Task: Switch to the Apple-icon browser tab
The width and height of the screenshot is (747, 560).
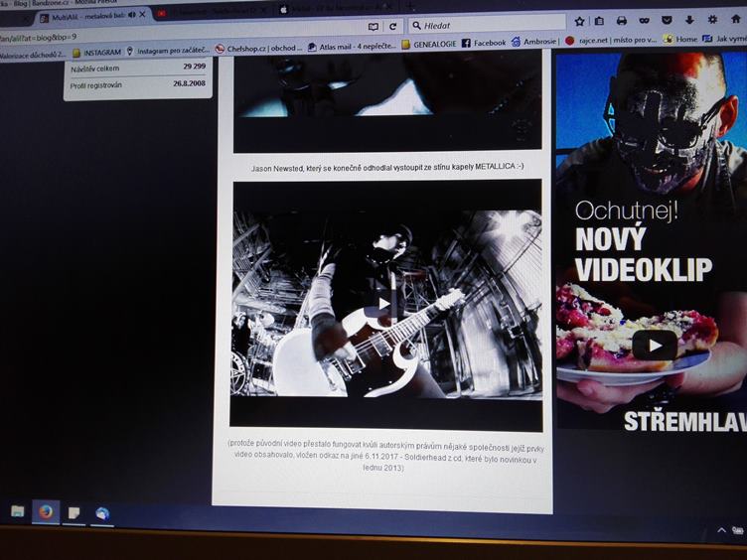Action: click(336, 9)
